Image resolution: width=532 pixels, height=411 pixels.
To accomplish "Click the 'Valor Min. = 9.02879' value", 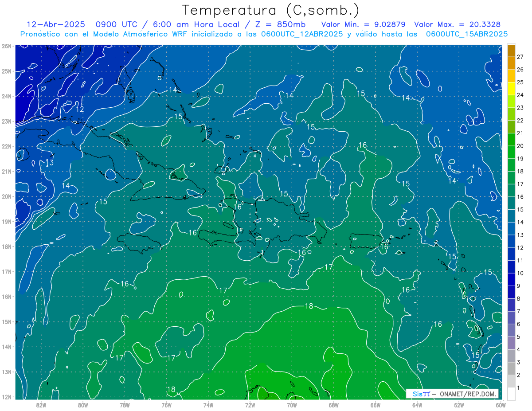I will [363, 24].
